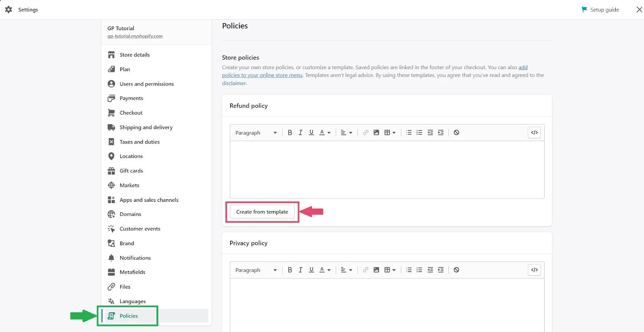
Task: Open Paragraph style dropdown in Refund policy
Action: (256, 133)
